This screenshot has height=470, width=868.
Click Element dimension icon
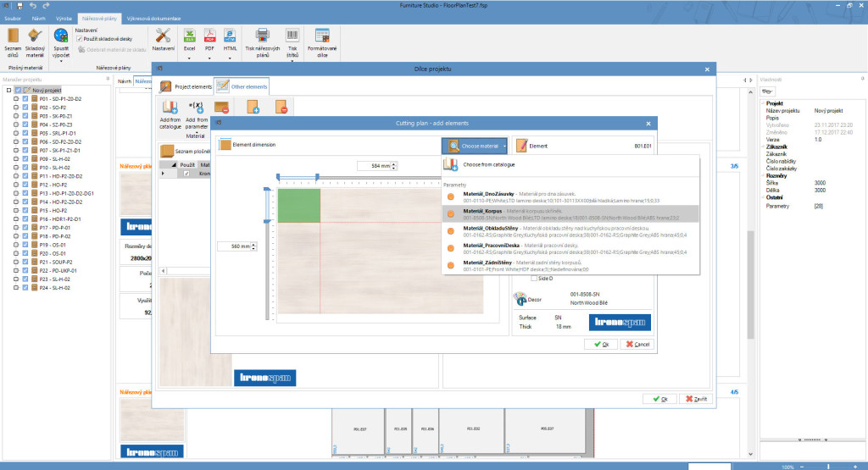(225, 145)
